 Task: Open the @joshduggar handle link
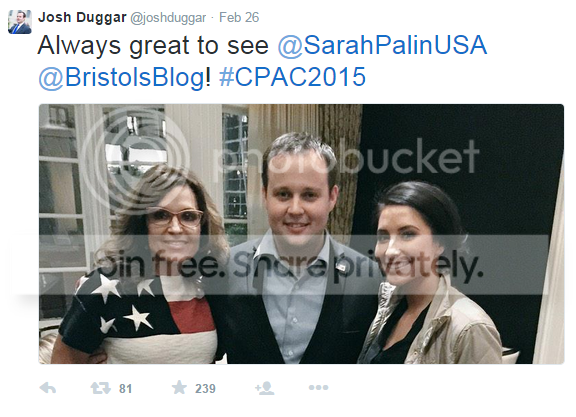(x=168, y=18)
